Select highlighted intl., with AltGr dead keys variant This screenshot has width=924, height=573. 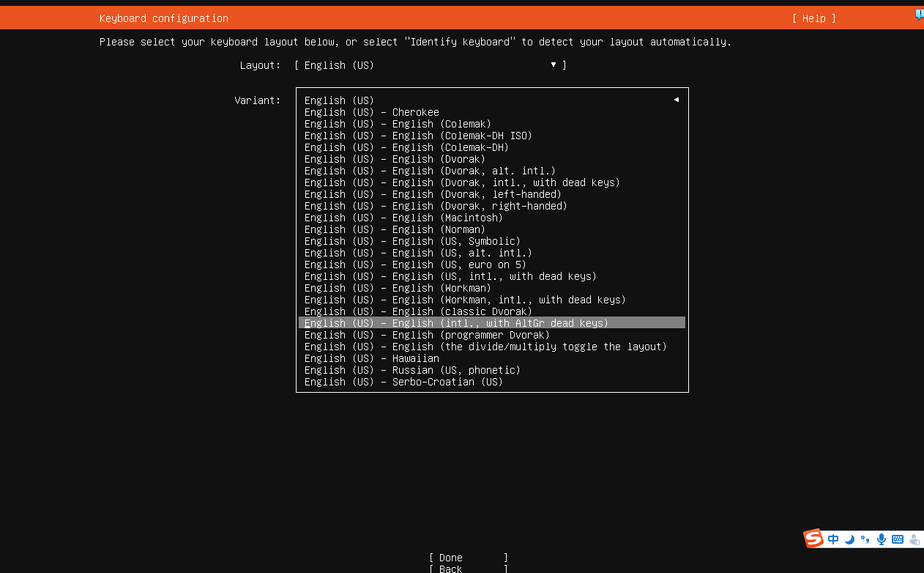coord(492,323)
